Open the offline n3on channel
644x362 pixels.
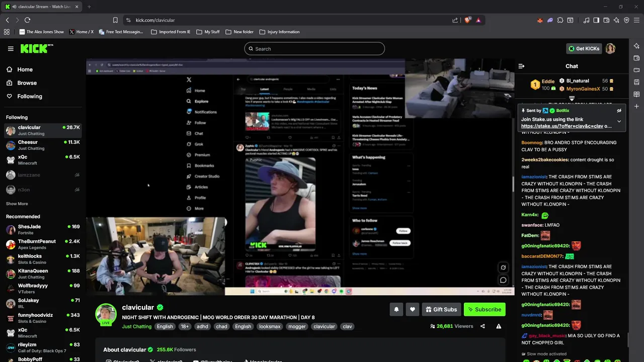coord(43,190)
